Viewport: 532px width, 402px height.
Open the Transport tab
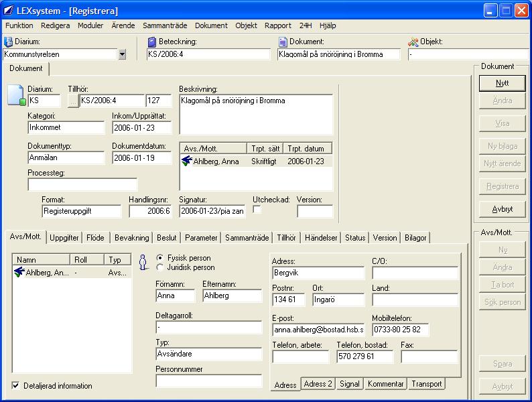click(x=427, y=384)
